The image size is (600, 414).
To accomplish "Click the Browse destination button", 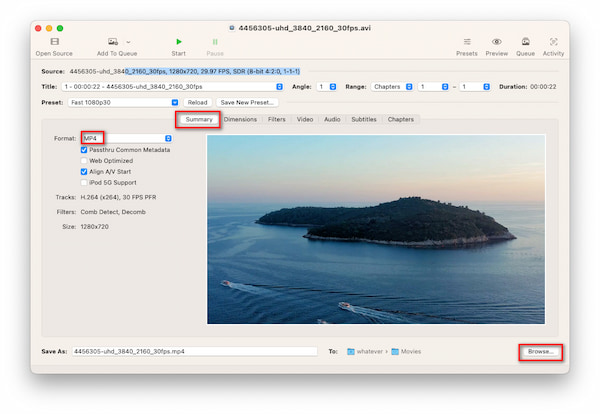I will (x=541, y=351).
